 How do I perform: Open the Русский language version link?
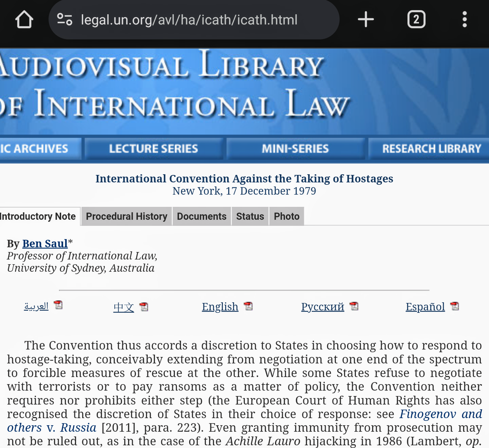pyautogui.click(x=323, y=307)
